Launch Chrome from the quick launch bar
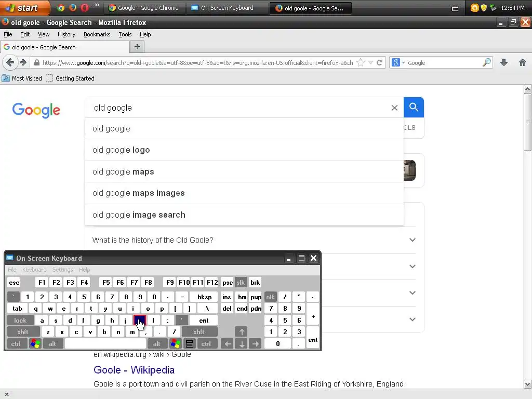Image resolution: width=532 pixels, height=399 pixels. (61, 8)
